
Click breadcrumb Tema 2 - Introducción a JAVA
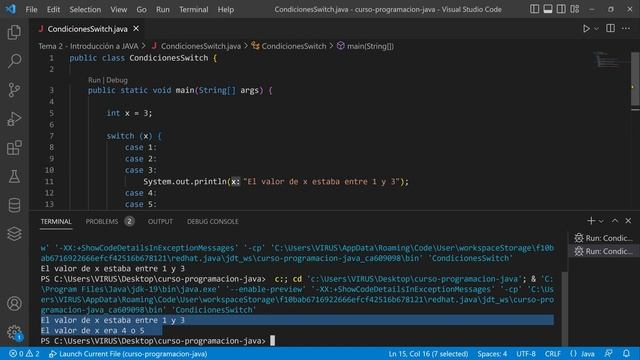click(88, 46)
